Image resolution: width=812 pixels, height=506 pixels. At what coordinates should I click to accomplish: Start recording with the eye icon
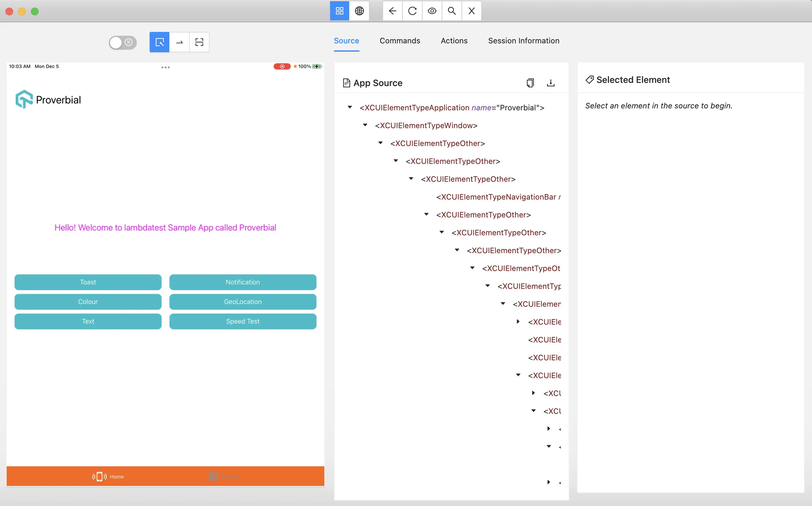(432, 11)
